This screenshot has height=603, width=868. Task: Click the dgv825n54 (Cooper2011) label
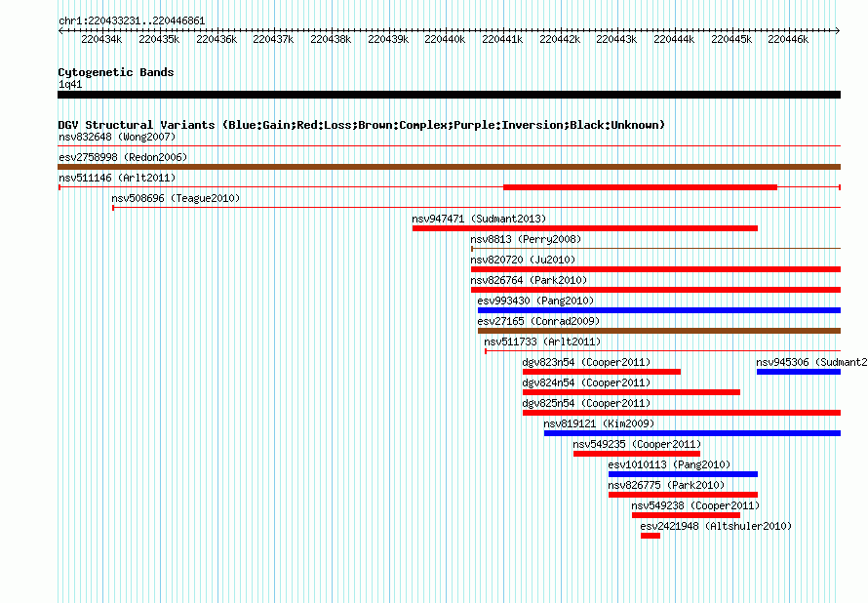pyautogui.click(x=587, y=403)
